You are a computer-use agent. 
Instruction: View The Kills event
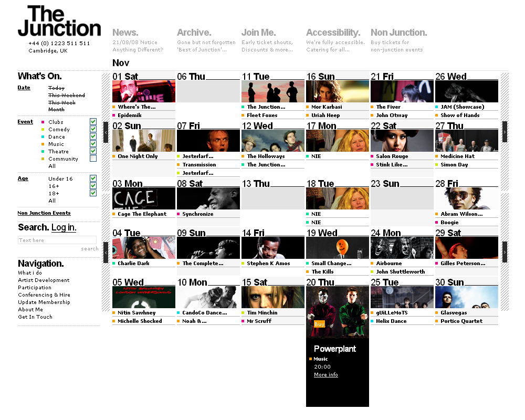322,271
